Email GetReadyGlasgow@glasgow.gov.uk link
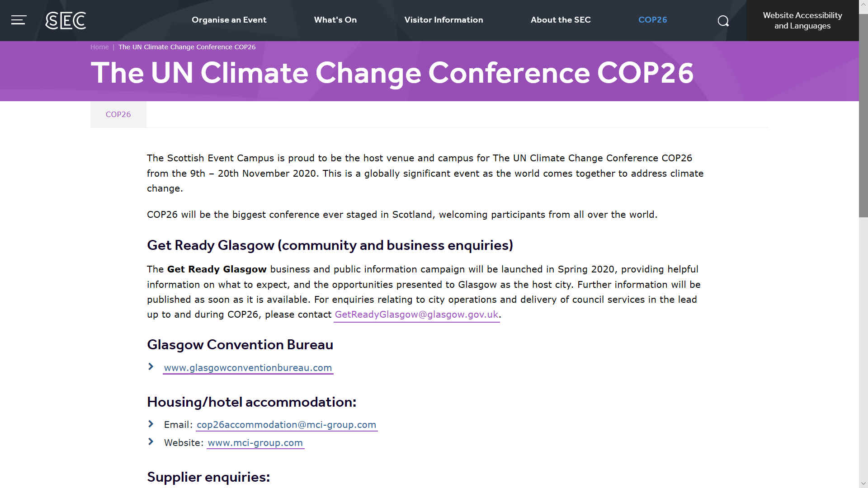Screen dimensions: 868x488 (416, 314)
